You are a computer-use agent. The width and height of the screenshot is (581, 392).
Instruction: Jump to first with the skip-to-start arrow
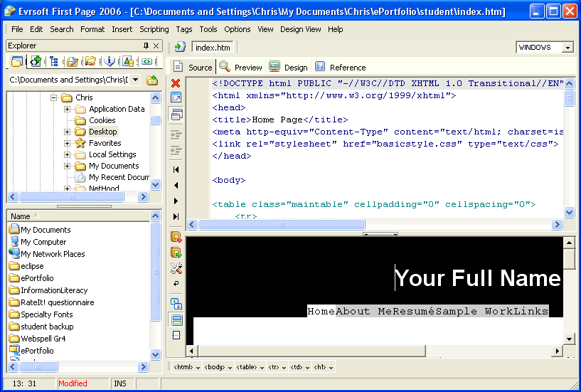pos(176,170)
